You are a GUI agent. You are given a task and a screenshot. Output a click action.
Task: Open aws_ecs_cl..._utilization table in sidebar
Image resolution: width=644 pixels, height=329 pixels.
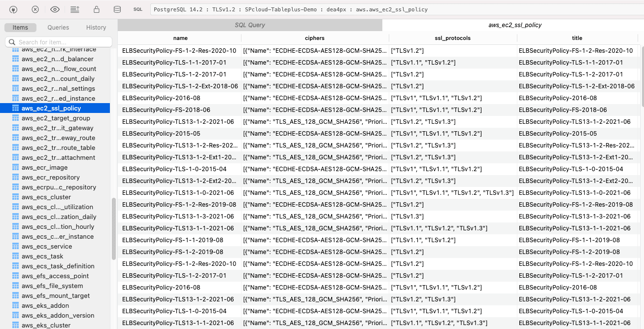(x=58, y=207)
